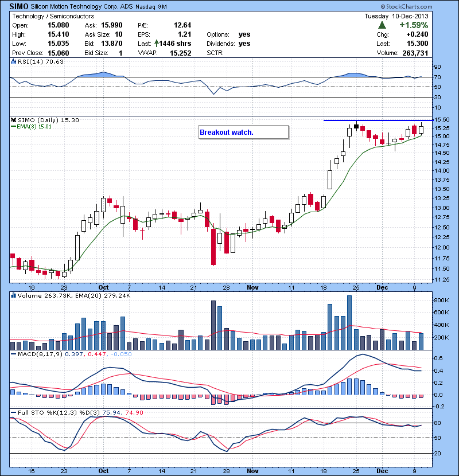This screenshot has height=476, width=459.
Task: Click the Full STO %D value 74.90
Action: (x=134, y=412)
